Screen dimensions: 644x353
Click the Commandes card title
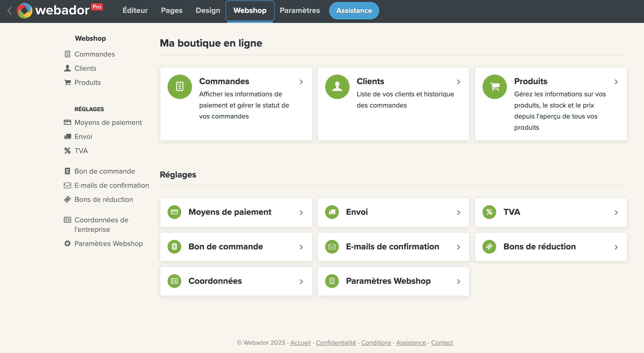point(224,81)
